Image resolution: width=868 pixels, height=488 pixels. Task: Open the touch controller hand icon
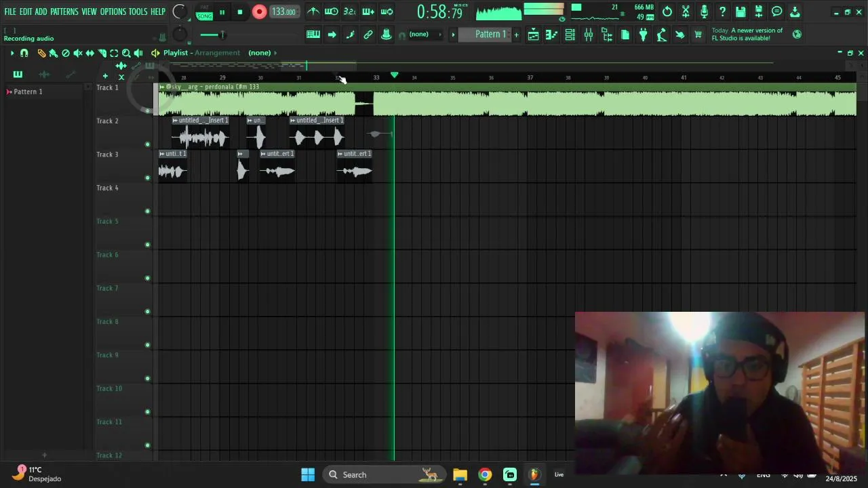(680, 35)
